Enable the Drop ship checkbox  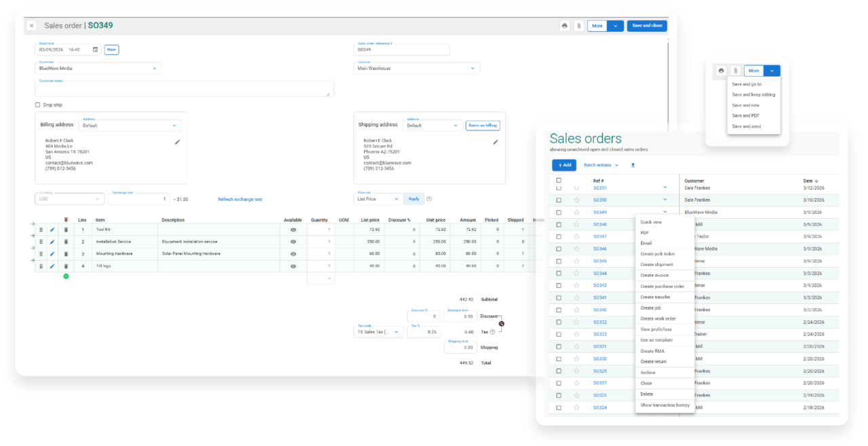coord(37,105)
